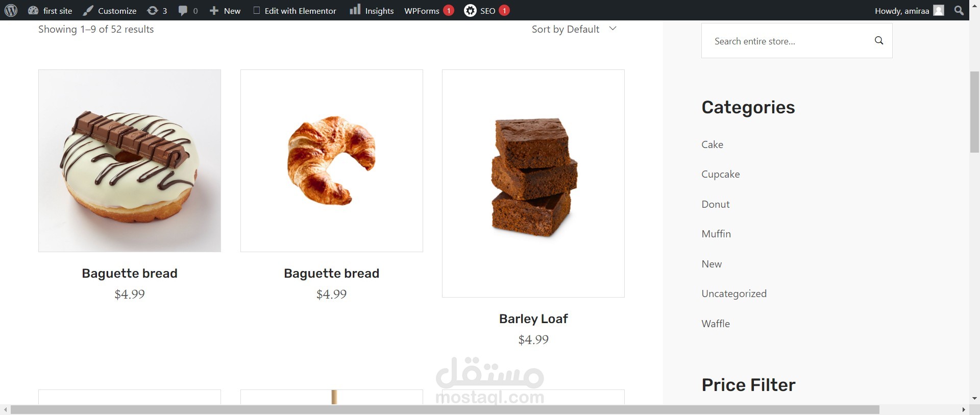
Task: Click Edit with Elementor
Action: [x=295, y=11]
